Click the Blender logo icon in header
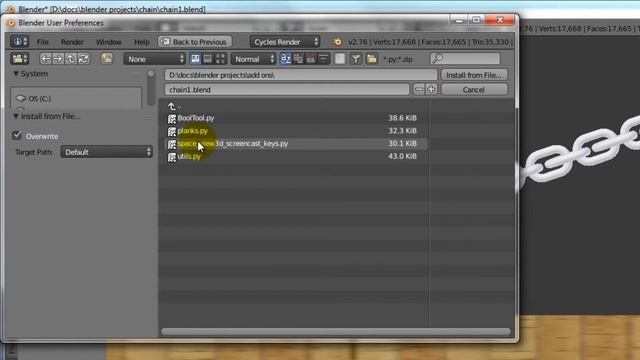Screen dimensions: 640x360 coord(337,42)
